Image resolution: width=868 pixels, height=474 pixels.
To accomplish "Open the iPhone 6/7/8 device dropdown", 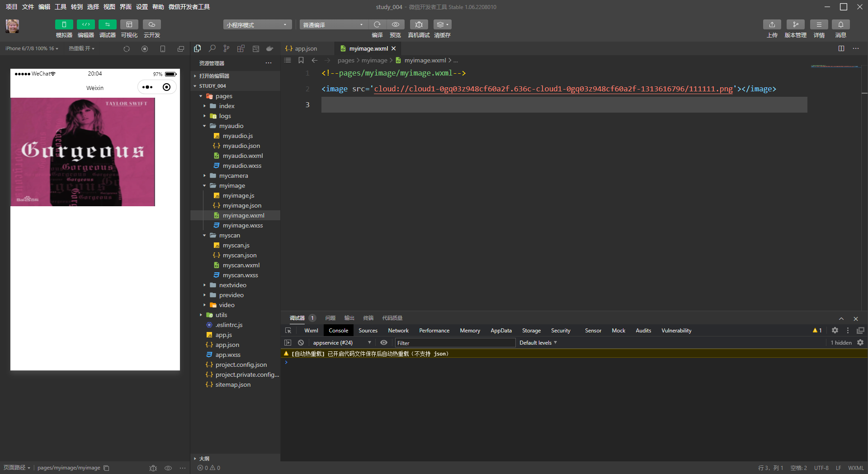I will [x=32, y=48].
